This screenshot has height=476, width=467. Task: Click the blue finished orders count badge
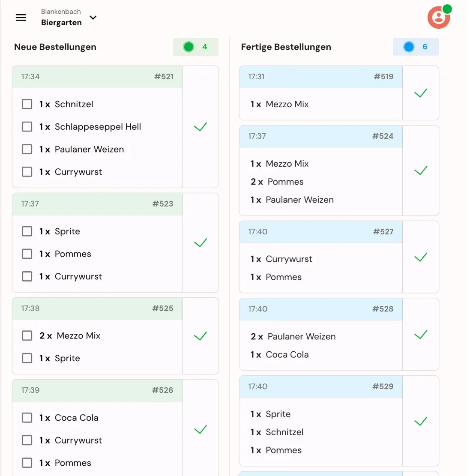[x=416, y=47]
